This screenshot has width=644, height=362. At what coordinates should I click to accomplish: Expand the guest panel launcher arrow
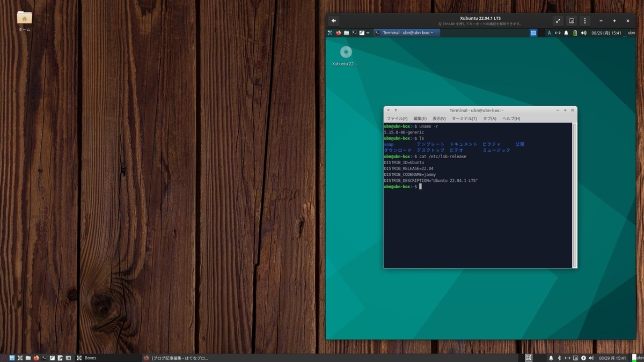(x=368, y=33)
